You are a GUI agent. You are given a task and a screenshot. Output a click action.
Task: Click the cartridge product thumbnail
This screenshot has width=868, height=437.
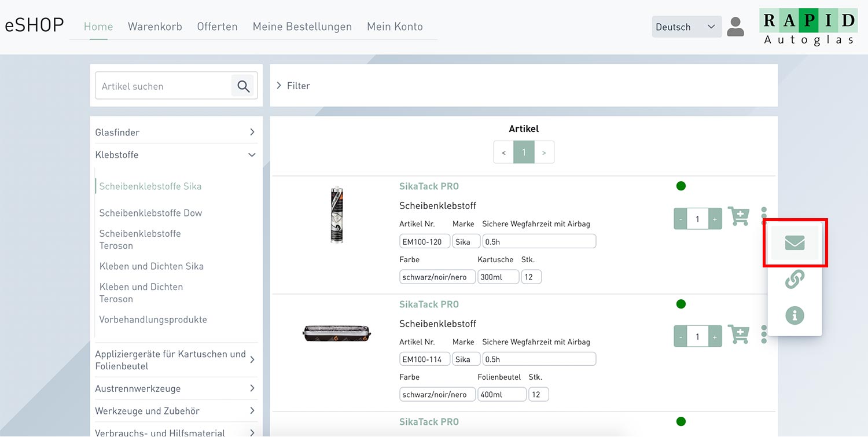point(337,214)
